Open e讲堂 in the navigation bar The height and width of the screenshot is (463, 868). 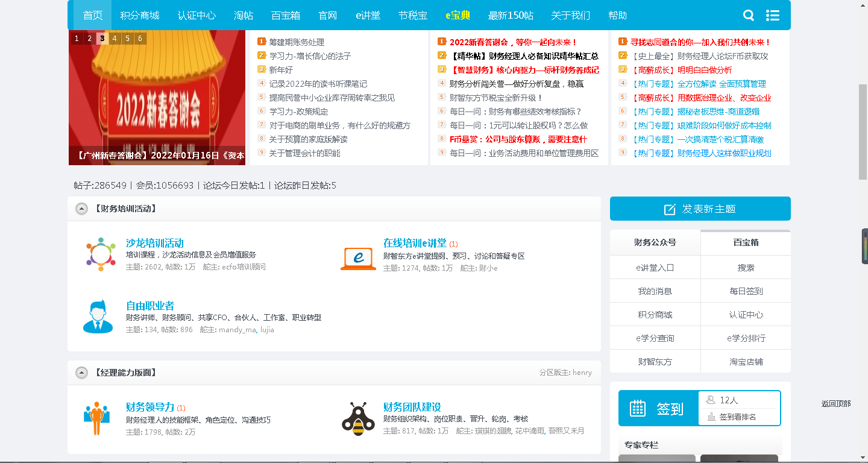(368, 16)
